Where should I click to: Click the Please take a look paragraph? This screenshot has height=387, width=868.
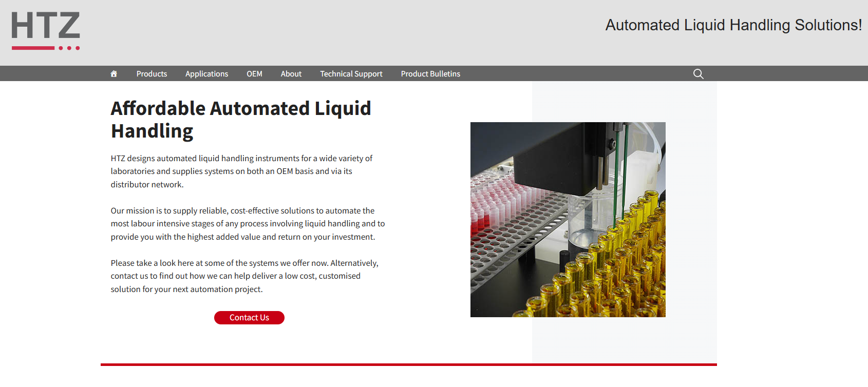pyautogui.click(x=244, y=276)
